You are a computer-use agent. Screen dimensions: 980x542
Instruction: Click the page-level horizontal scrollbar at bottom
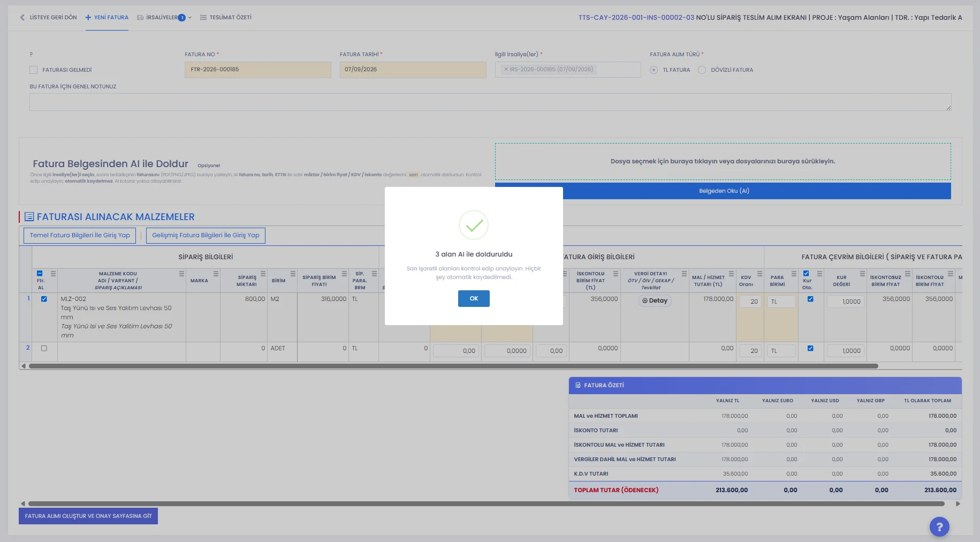487,504
